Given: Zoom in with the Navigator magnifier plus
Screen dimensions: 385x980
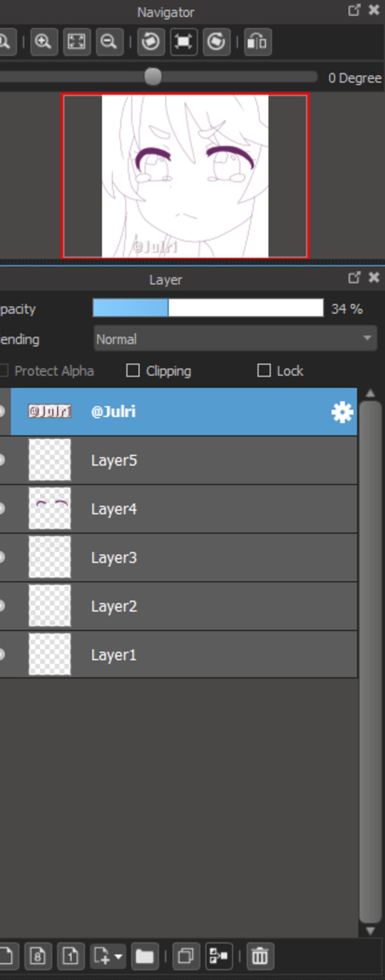Looking at the screenshot, I should (x=44, y=41).
